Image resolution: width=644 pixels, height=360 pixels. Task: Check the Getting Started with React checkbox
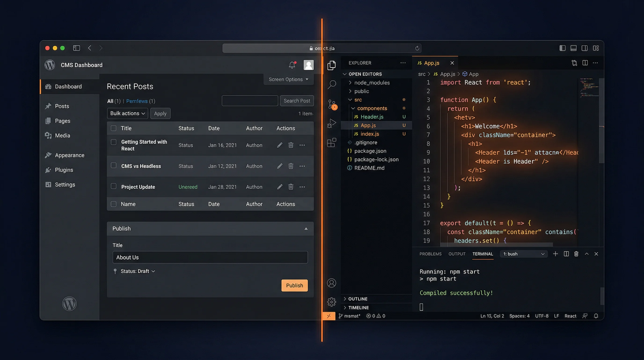(x=113, y=142)
